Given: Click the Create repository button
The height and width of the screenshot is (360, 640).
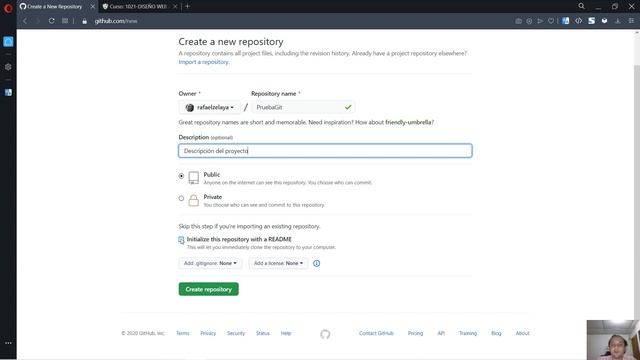Looking at the screenshot, I should pyautogui.click(x=209, y=289).
